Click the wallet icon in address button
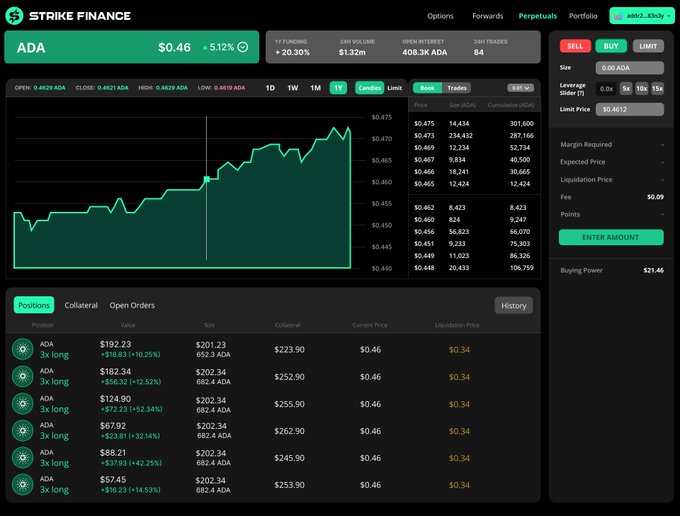680x516 pixels. click(x=618, y=16)
